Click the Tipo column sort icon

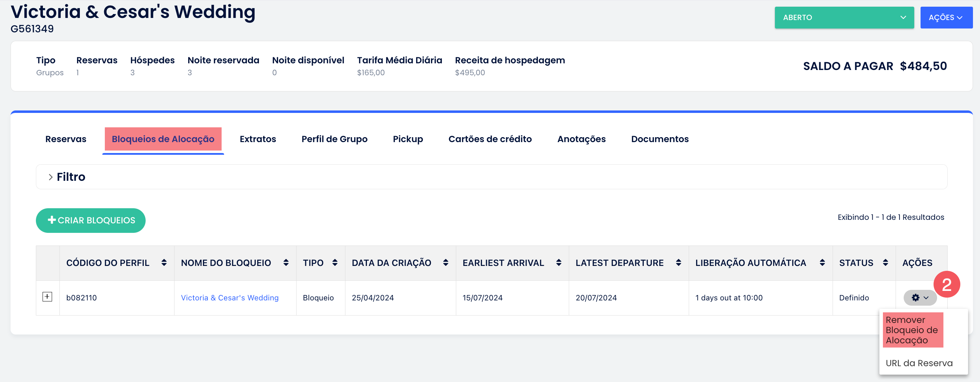[335, 262]
